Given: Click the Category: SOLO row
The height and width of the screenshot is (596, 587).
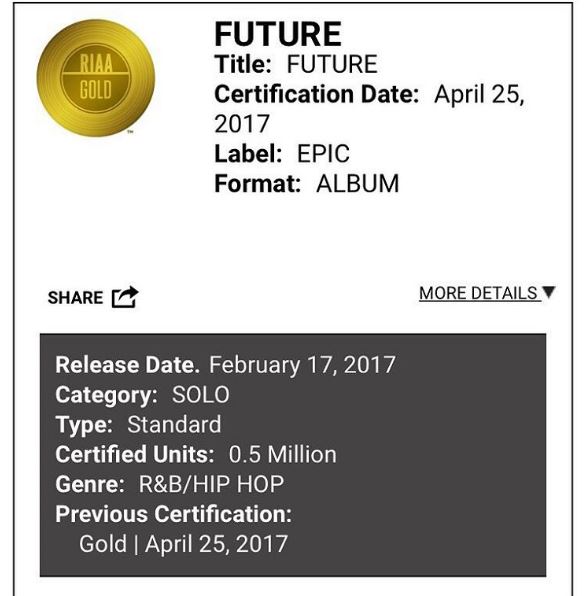Looking at the screenshot, I should coord(142,395).
